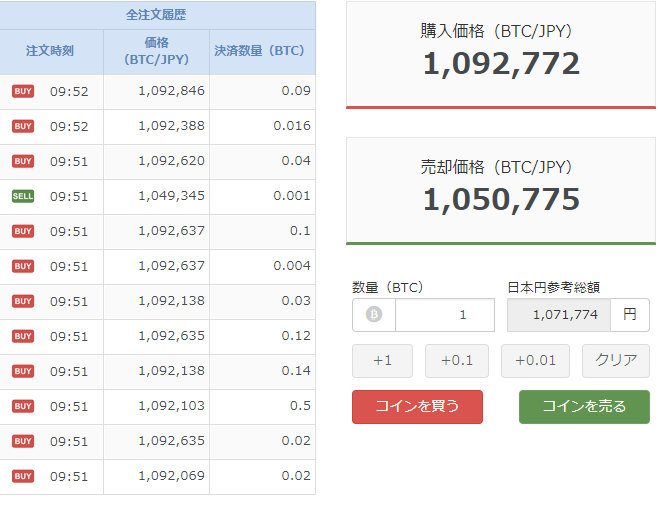Click the 日本円参考総額 amount field
Screen dimensions: 660x510
pos(559,315)
